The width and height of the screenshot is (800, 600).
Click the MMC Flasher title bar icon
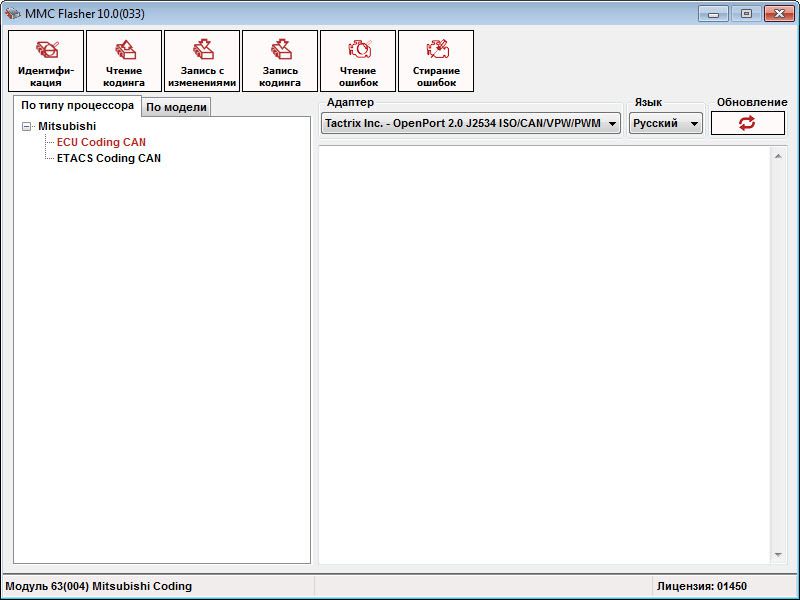click(13, 13)
